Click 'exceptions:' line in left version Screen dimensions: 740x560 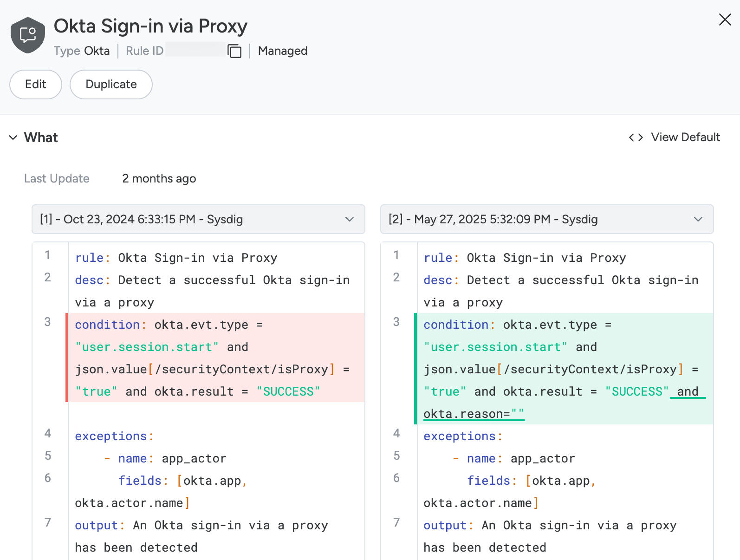(x=114, y=436)
